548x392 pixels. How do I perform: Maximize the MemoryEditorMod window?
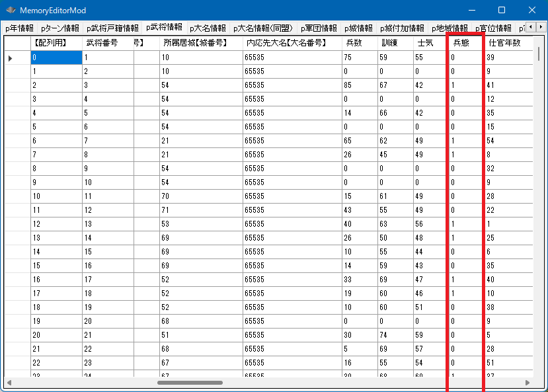pyautogui.click(x=502, y=11)
